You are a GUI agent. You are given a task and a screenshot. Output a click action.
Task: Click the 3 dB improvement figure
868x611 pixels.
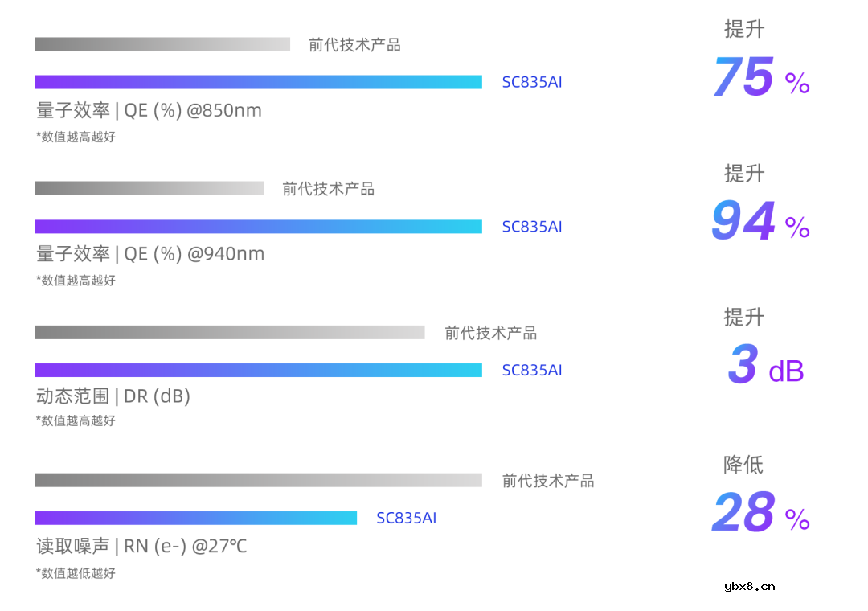(x=764, y=366)
